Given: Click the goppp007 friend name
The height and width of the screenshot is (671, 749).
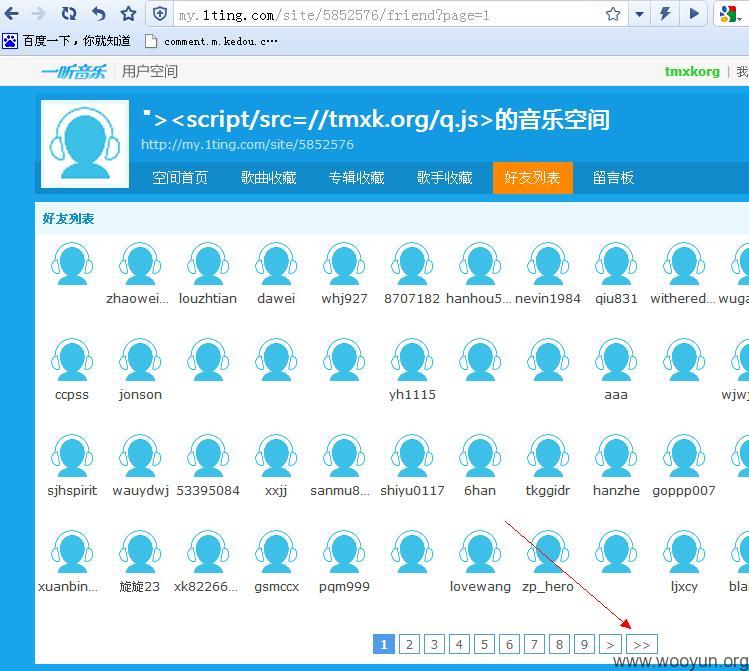Looking at the screenshot, I should coord(684,491).
